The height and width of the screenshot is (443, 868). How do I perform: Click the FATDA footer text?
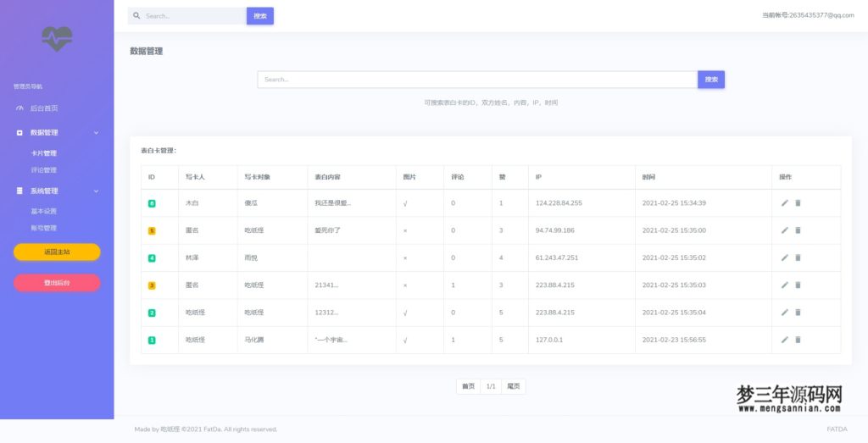837,429
